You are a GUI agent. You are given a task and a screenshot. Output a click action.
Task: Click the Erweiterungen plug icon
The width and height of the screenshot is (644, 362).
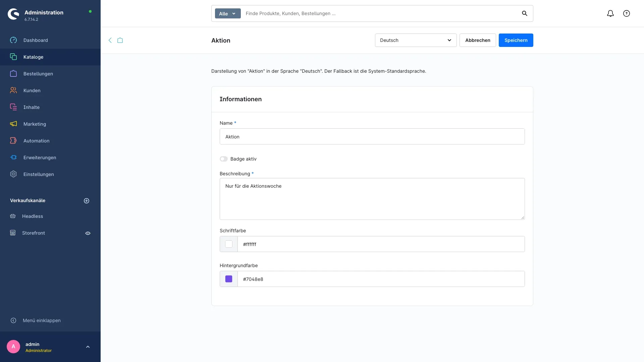pos(13,158)
